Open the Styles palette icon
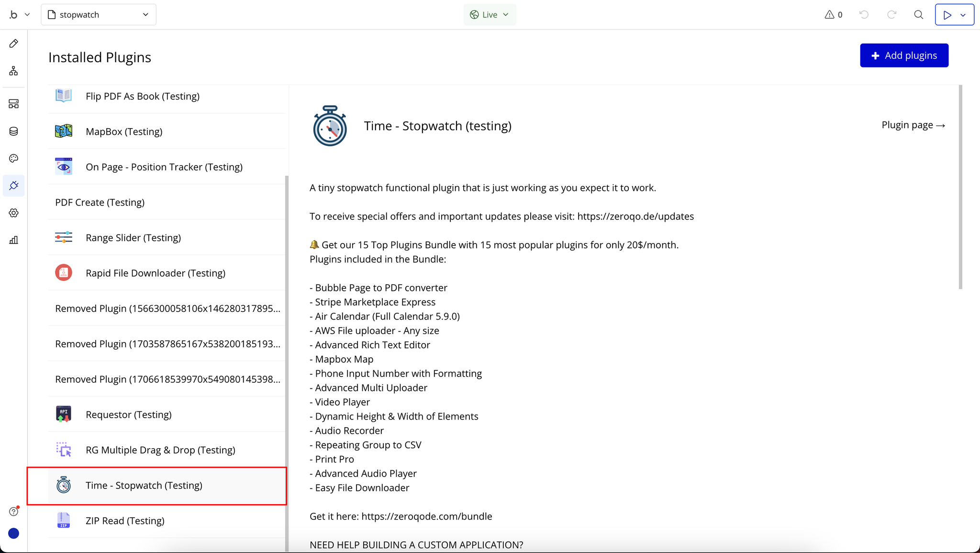The height and width of the screenshot is (553, 980). tap(13, 158)
